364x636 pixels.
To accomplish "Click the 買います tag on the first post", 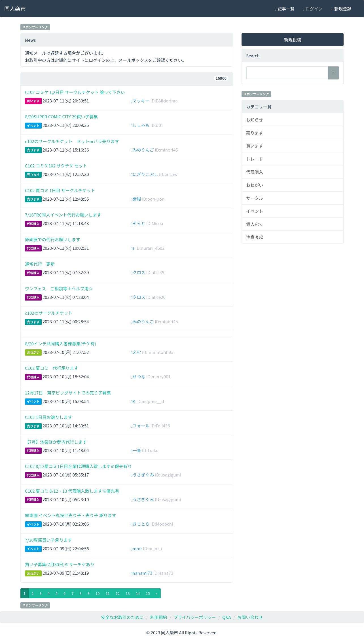I will click(x=33, y=101).
